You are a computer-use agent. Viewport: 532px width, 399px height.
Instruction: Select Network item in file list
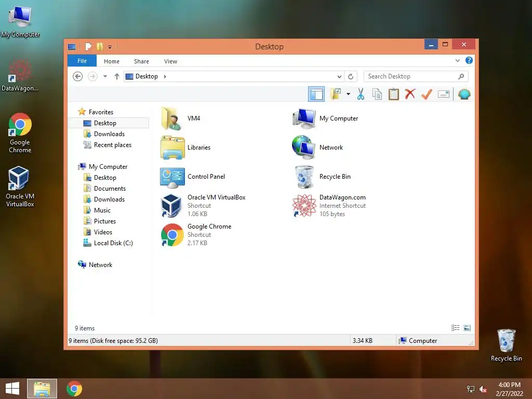pos(317,147)
